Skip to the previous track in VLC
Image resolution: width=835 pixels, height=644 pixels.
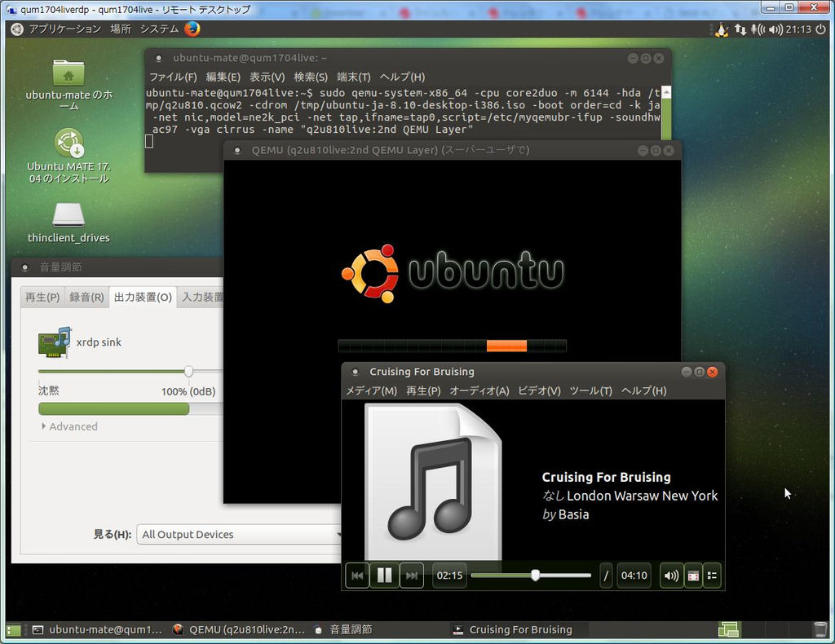point(357,576)
